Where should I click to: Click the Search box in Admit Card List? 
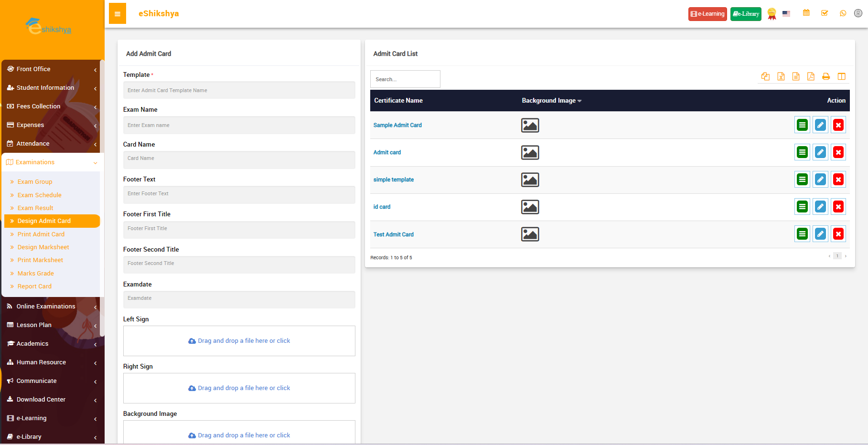click(x=405, y=79)
